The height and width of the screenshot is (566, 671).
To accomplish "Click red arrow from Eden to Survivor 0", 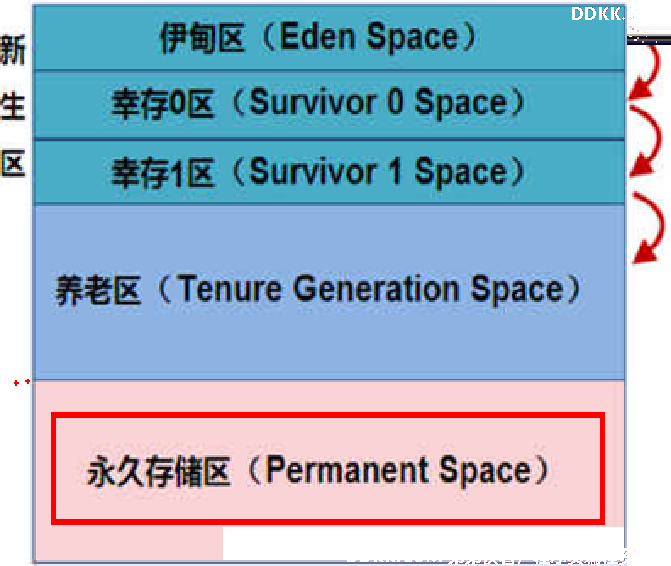I will 646,72.
